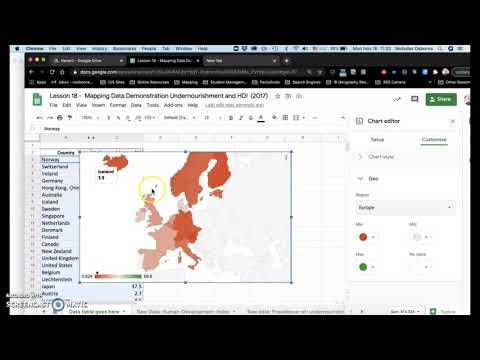Toggle italic formatting
The height and width of the screenshot is (360, 480).
[241, 118]
